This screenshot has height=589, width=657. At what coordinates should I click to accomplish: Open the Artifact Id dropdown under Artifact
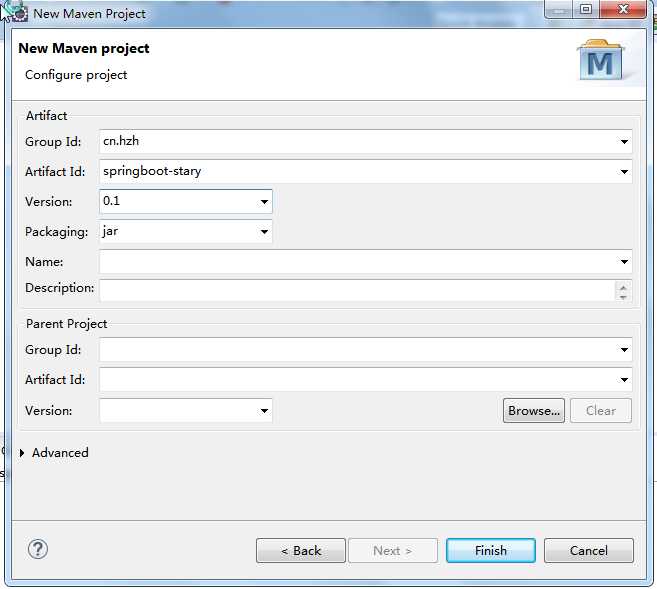[624, 171]
